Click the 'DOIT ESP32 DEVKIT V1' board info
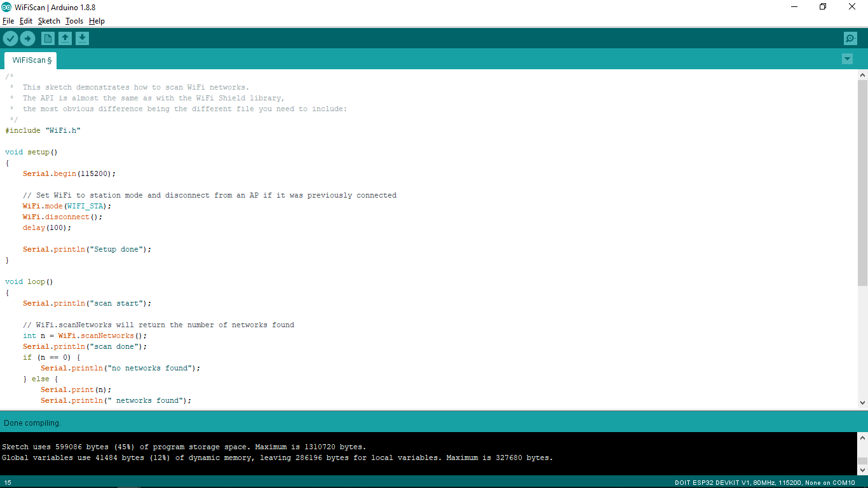Viewport: 868px width, 488px height. [765, 483]
